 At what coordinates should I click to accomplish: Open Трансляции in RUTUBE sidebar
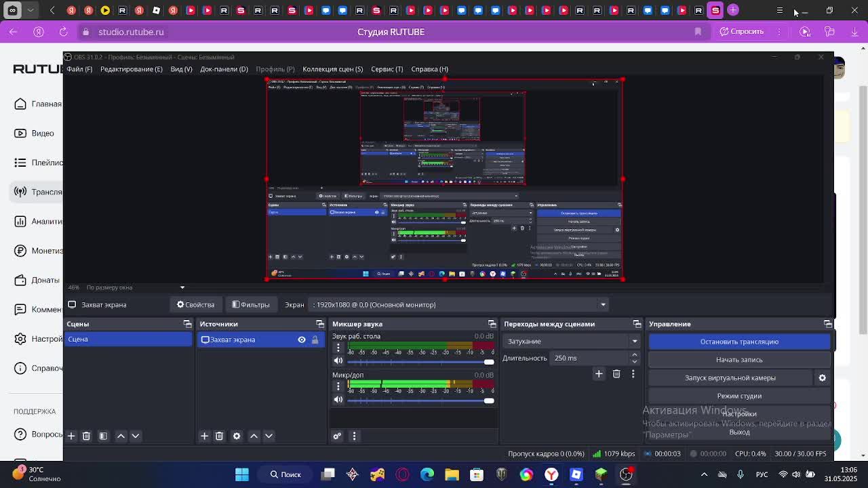(38, 192)
